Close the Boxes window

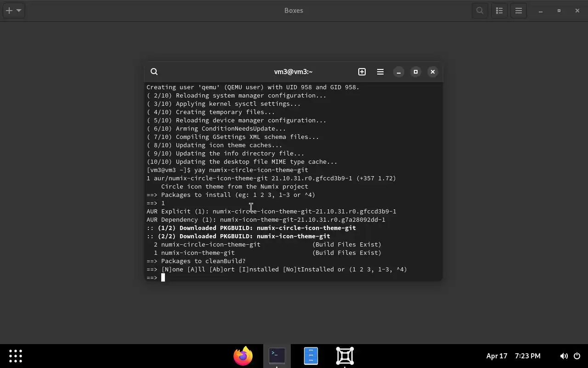(x=577, y=11)
